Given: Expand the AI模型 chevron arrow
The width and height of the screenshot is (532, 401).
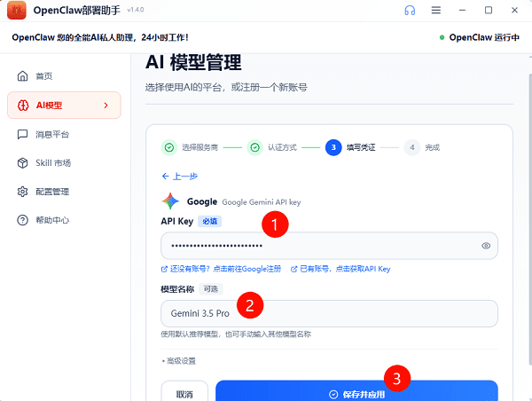Looking at the screenshot, I should click(106, 106).
